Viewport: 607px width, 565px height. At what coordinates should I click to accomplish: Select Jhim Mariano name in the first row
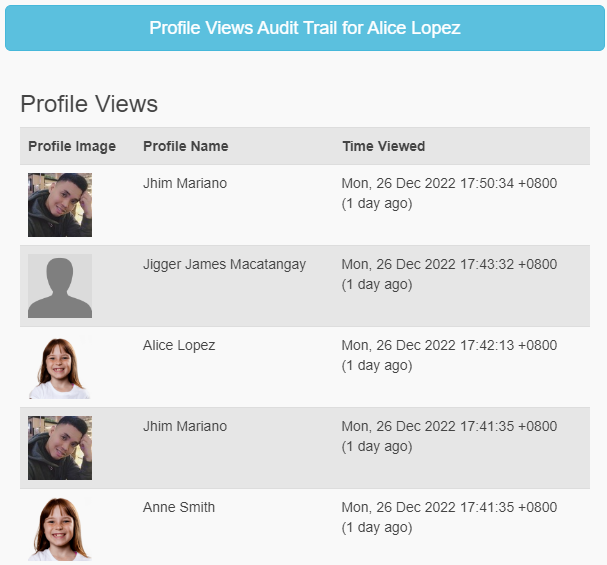click(185, 184)
